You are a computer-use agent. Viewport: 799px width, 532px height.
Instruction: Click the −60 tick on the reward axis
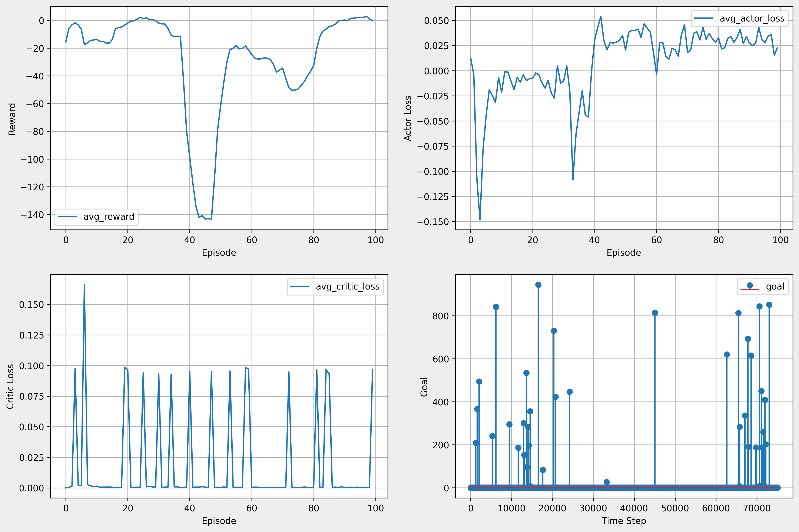pos(35,104)
